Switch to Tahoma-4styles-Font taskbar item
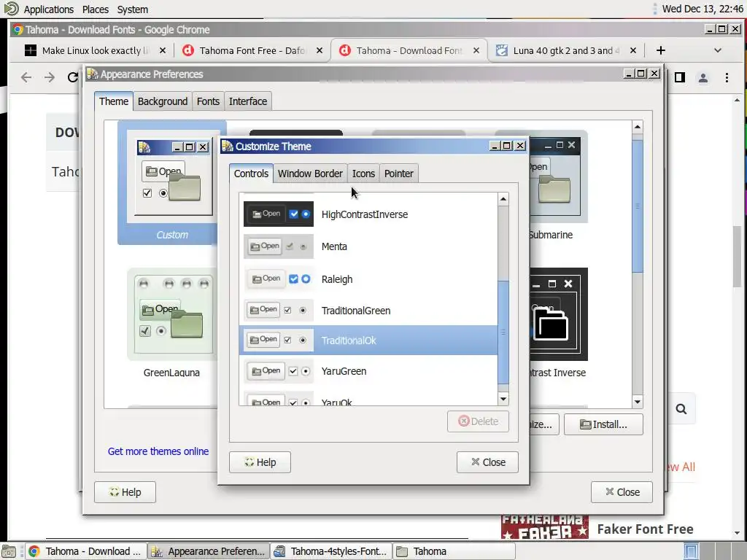747x560 pixels. point(332,551)
